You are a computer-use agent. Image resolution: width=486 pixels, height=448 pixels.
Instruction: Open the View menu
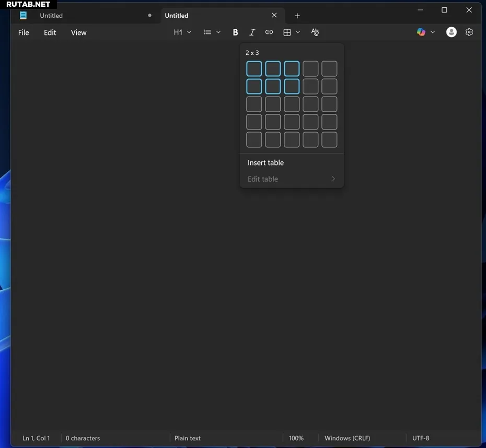coord(78,32)
